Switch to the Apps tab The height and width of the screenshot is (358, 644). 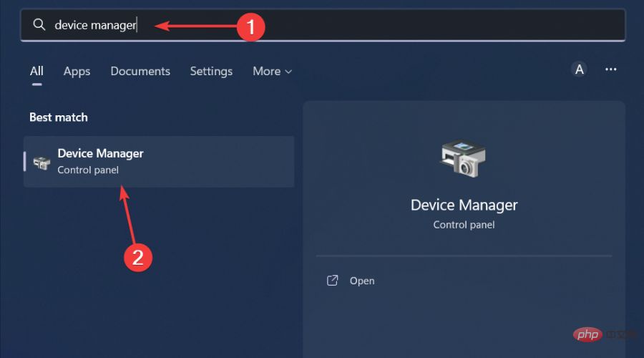tap(77, 71)
